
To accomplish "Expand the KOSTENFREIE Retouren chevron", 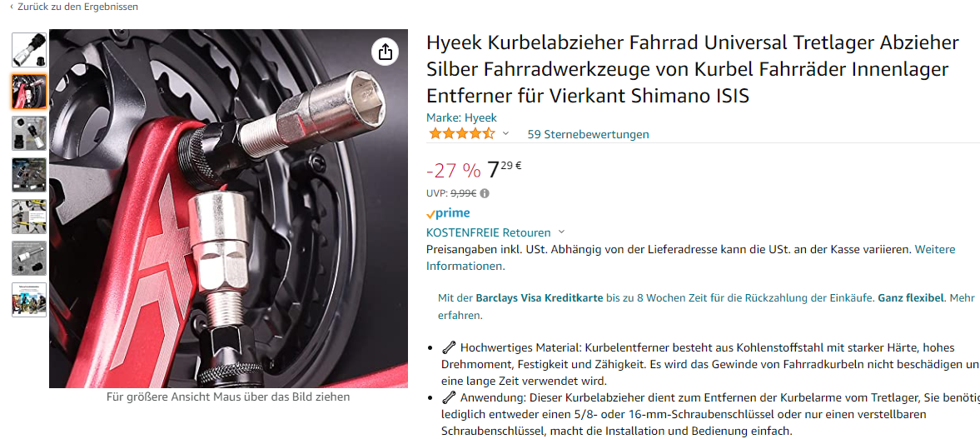I will coord(560,232).
